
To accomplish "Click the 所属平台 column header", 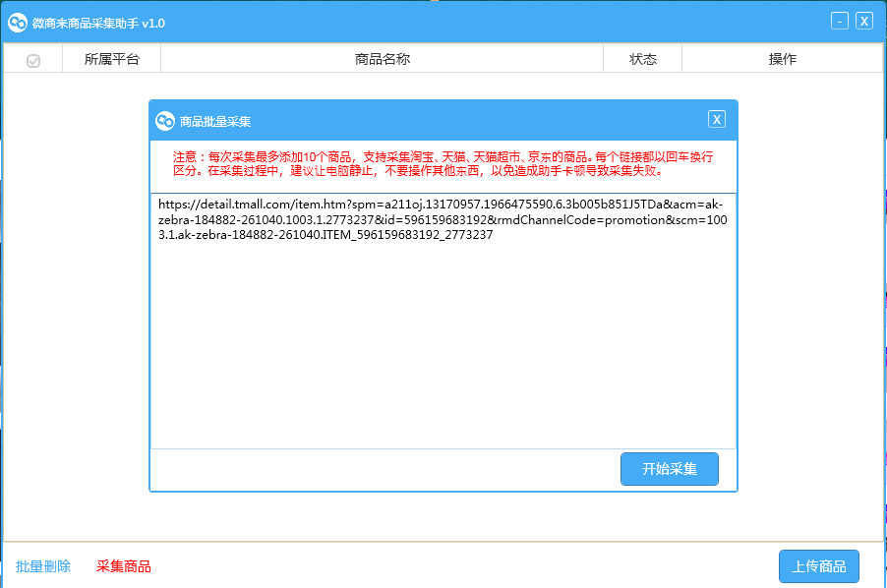I will tap(111, 59).
